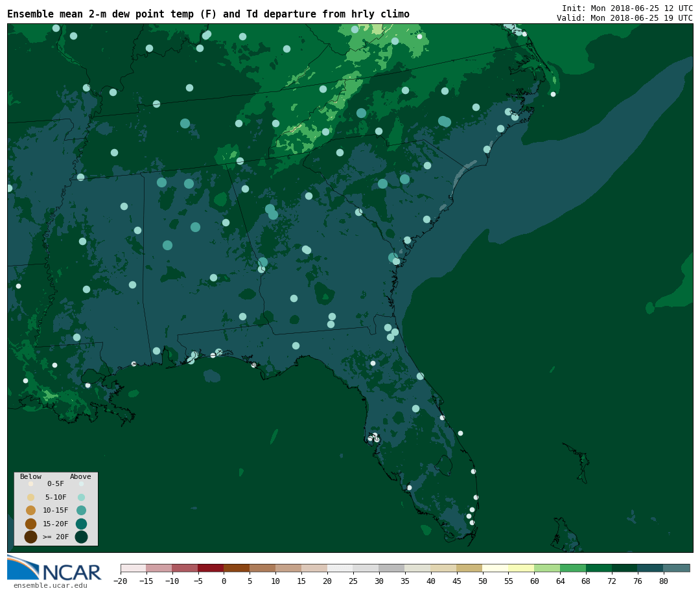The image size is (700, 593).
Task: Click the colorbar tick label 68
Action: click(x=586, y=581)
